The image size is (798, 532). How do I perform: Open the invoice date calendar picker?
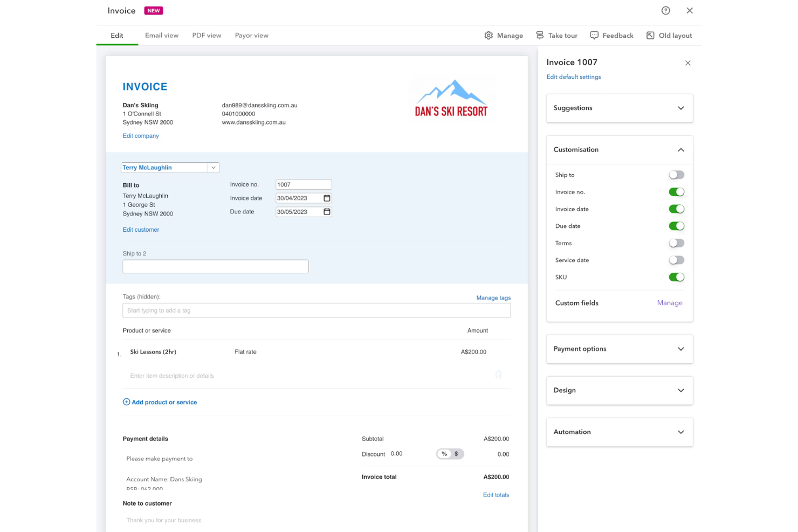click(326, 198)
